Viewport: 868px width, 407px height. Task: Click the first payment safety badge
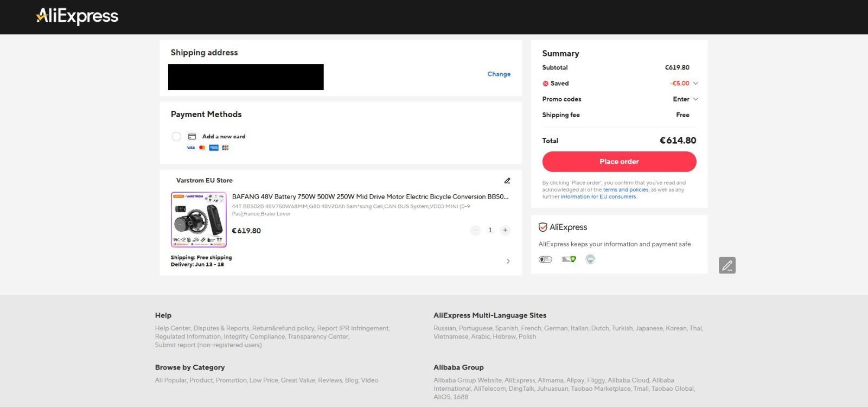tap(545, 259)
